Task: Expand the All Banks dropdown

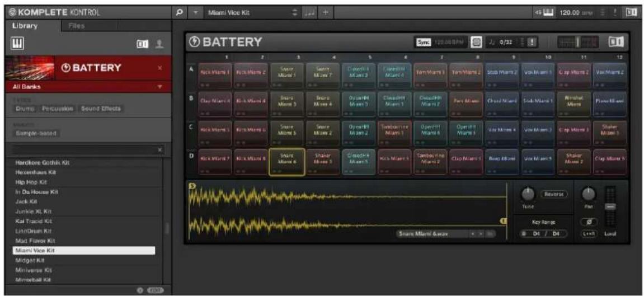Action: point(86,87)
